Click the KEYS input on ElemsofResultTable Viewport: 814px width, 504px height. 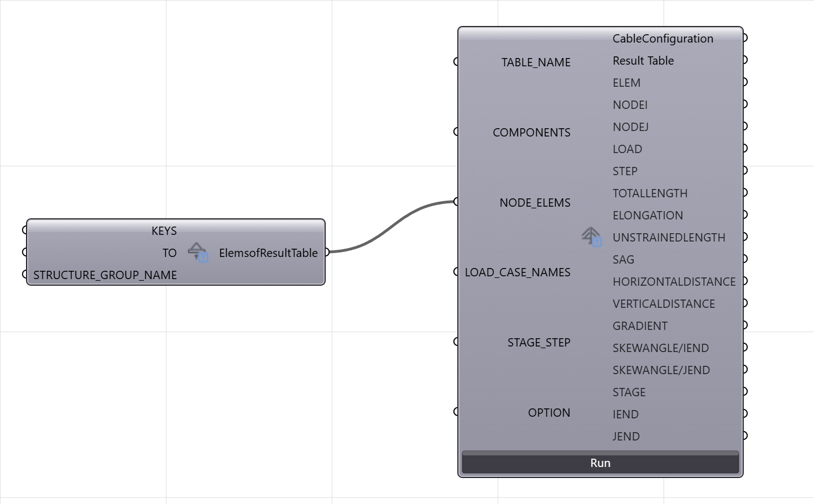164,230
